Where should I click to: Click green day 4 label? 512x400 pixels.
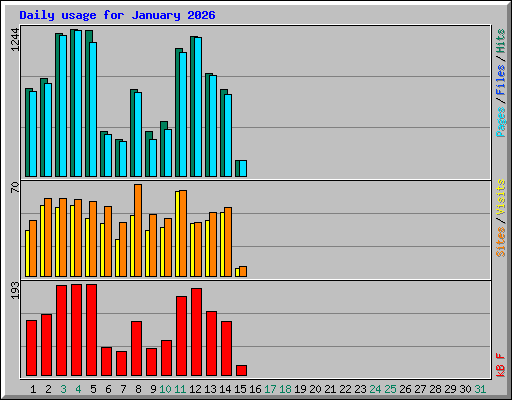click(x=78, y=389)
